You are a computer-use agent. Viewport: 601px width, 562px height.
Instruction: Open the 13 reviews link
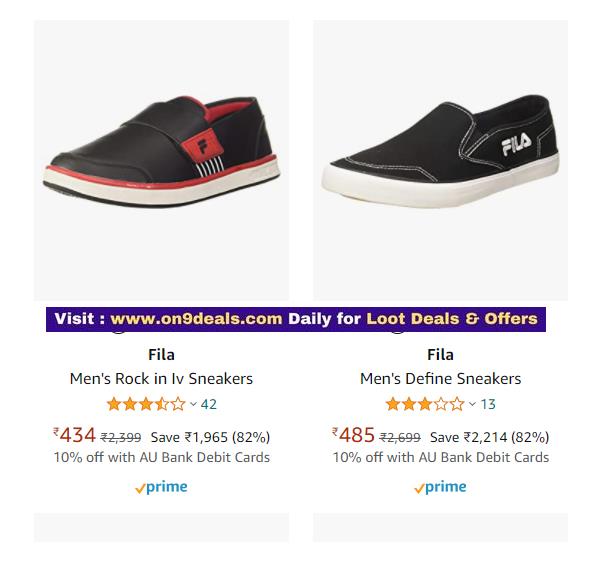tap(488, 405)
